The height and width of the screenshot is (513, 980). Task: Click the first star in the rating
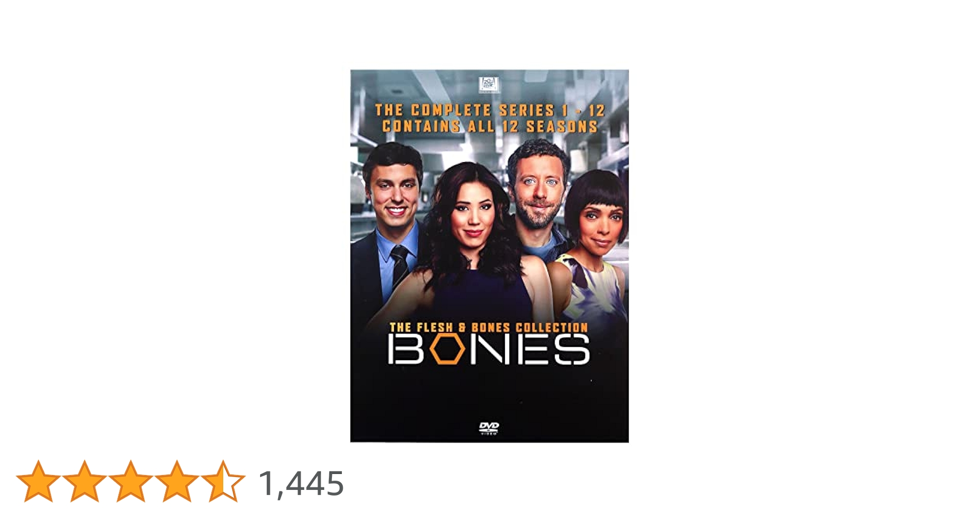point(38,481)
